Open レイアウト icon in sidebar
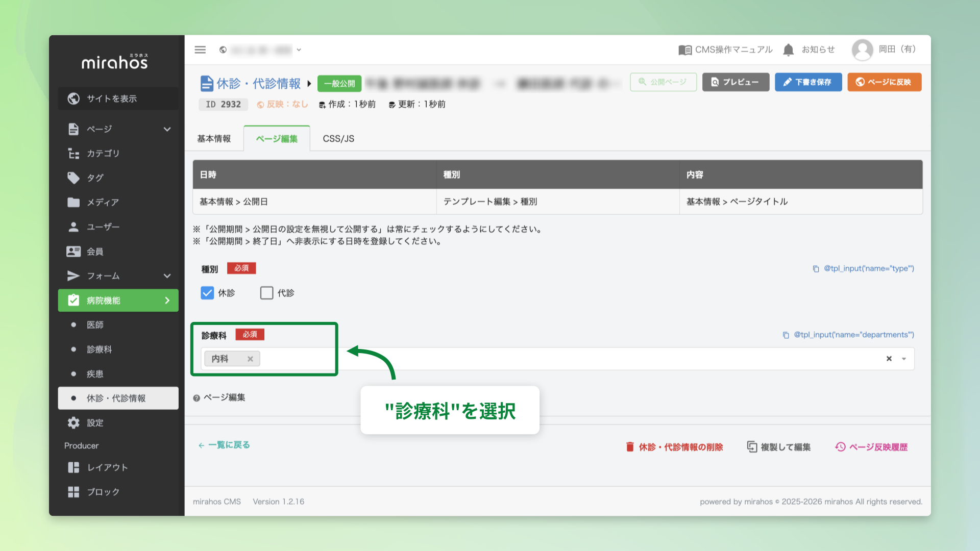980x551 pixels. point(73,467)
